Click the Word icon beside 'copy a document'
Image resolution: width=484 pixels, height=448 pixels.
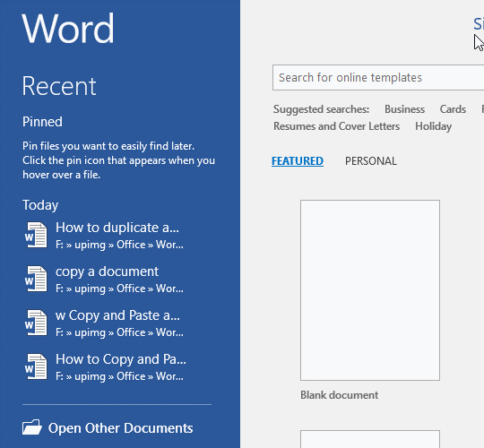36,279
